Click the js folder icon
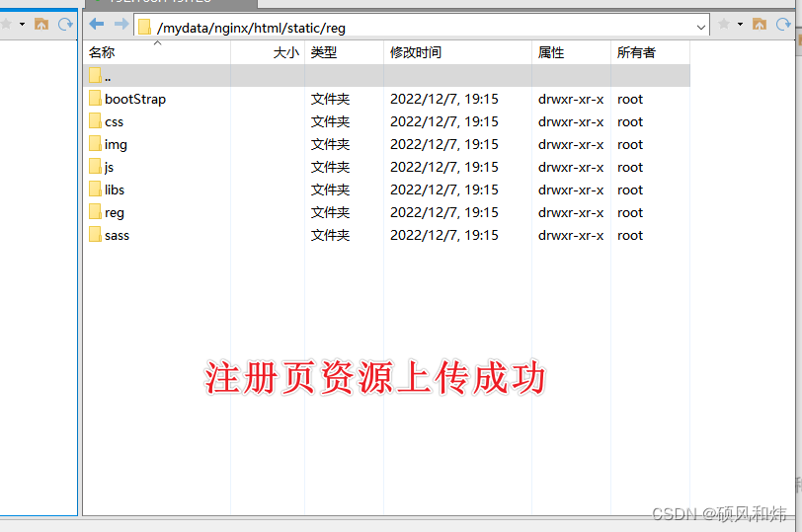The width and height of the screenshot is (802, 532). pos(95,166)
